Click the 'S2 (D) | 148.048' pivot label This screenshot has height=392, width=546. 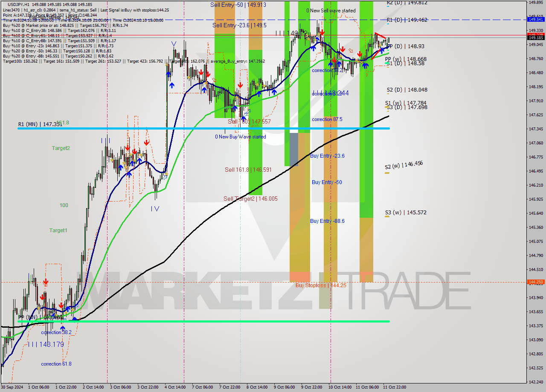pyautogui.click(x=407, y=90)
